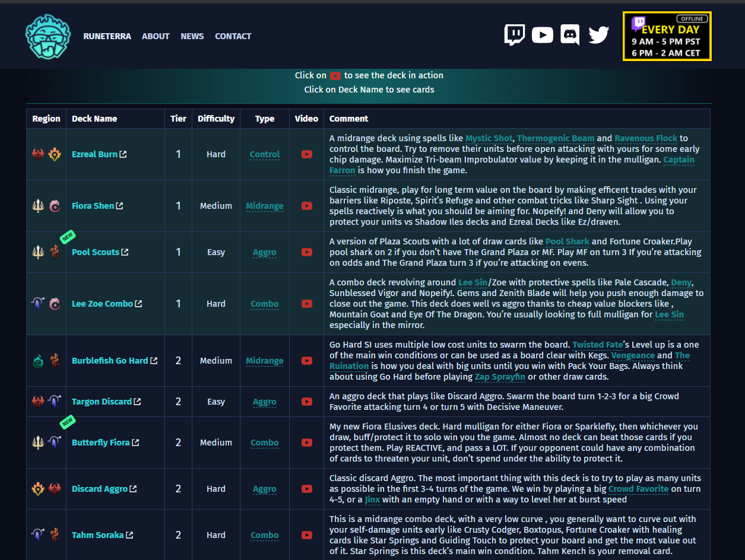Click the Crowd Favorite card link
This screenshot has height=560, width=745.
638,489
